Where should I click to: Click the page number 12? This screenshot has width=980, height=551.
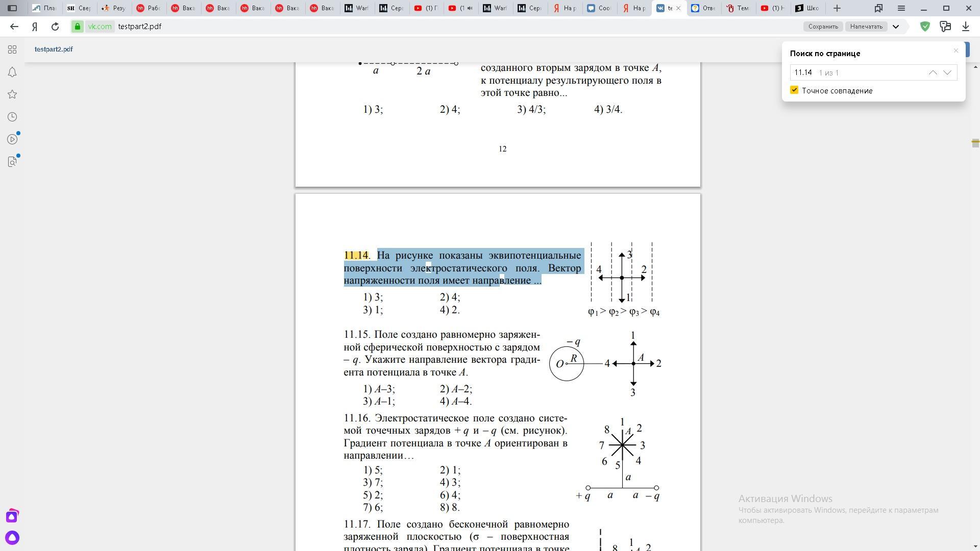coord(503,149)
